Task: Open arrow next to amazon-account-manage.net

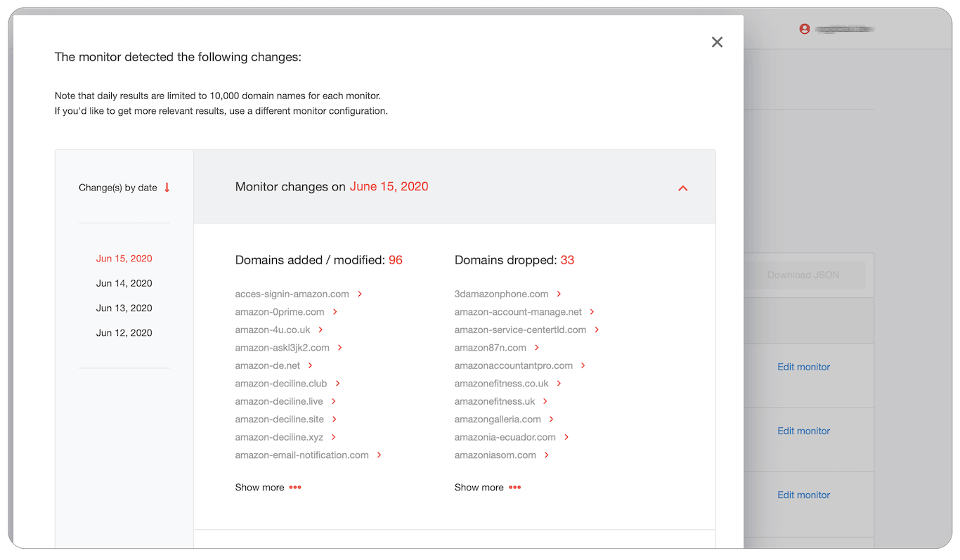Action: point(592,312)
